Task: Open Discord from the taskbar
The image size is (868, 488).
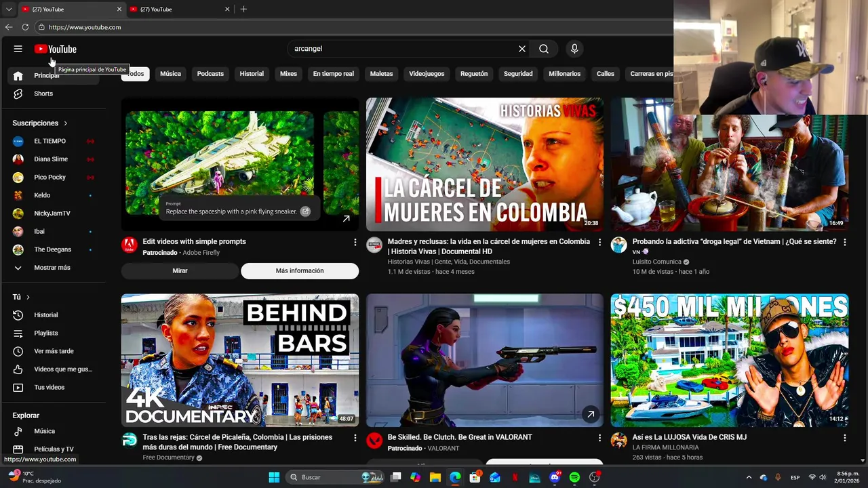Action: [555, 477]
